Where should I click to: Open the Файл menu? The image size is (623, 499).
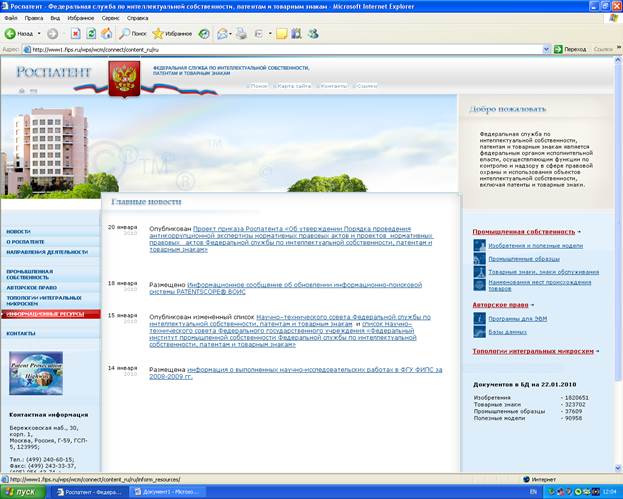pos(11,18)
